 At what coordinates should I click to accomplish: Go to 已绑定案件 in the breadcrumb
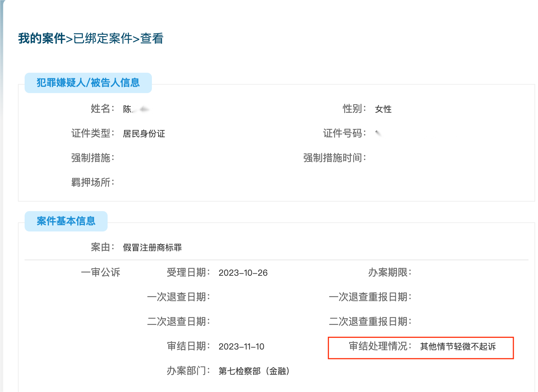pyautogui.click(x=102, y=38)
